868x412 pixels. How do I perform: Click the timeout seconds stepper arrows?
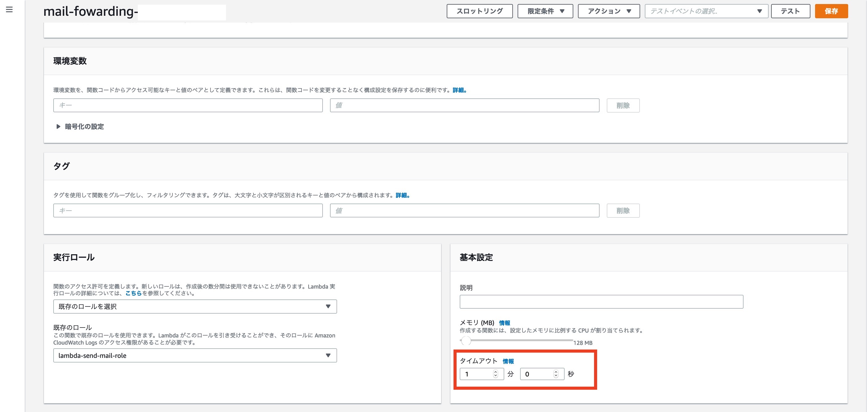pyautogui.click(x=556, y=374)
